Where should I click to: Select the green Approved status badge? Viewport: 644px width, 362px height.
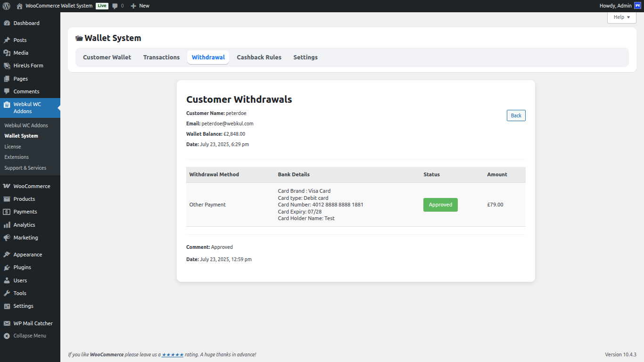(x=440, y=205)
